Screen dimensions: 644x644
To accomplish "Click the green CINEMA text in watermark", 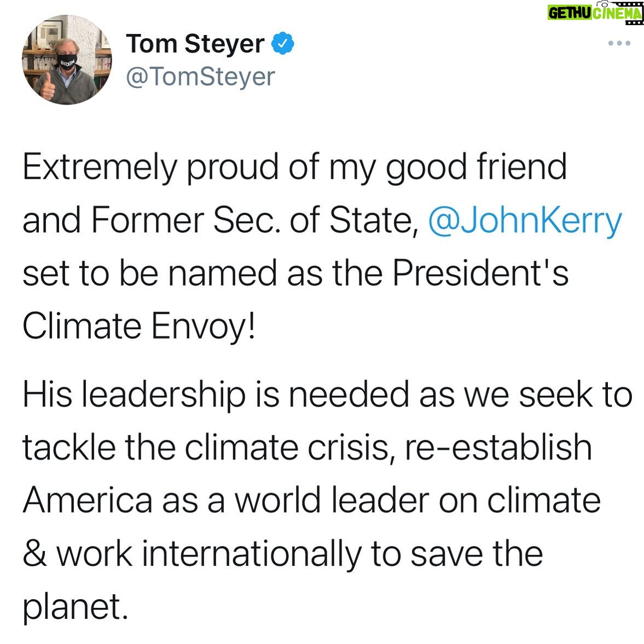I will coord(617,14).
